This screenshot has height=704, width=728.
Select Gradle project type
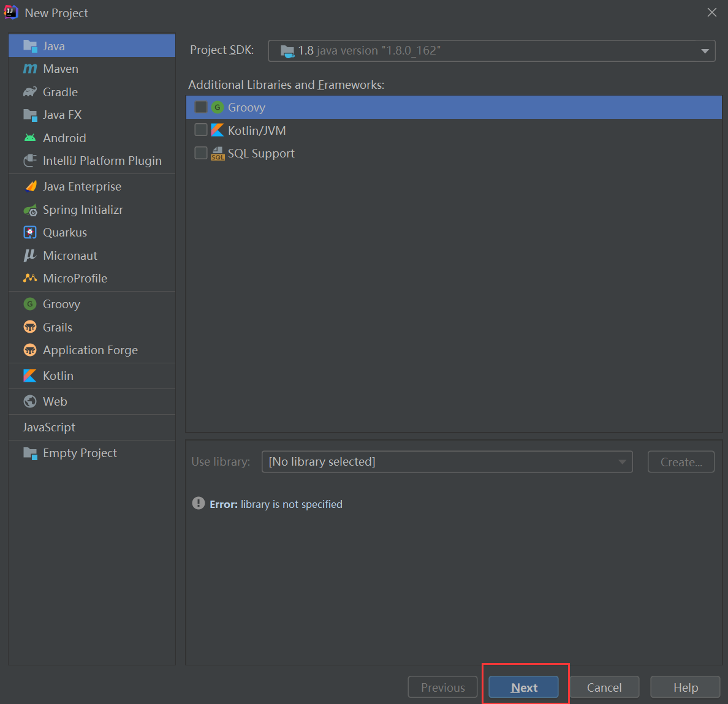click(92, 92)
